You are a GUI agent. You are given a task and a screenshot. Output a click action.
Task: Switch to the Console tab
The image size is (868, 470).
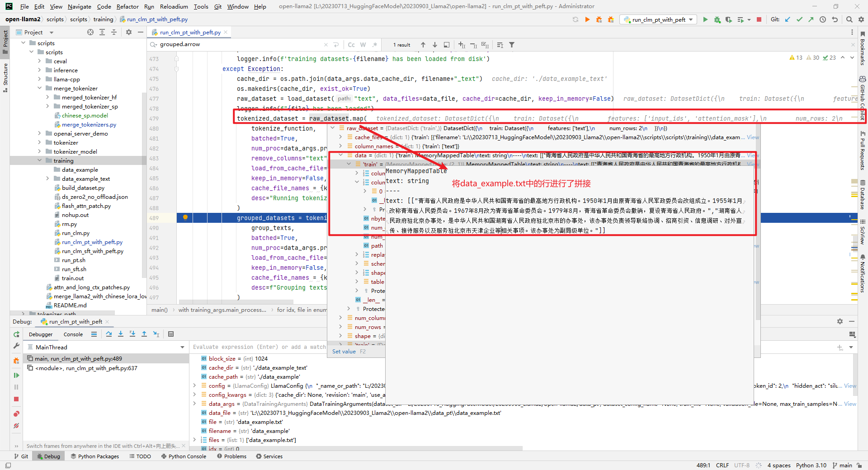coord(73,334)
